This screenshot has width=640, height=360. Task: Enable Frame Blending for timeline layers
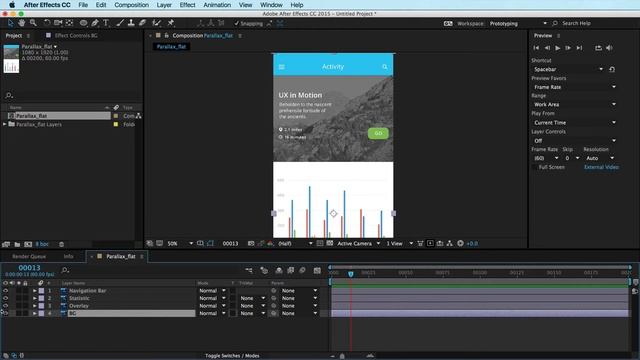point(291,270)
